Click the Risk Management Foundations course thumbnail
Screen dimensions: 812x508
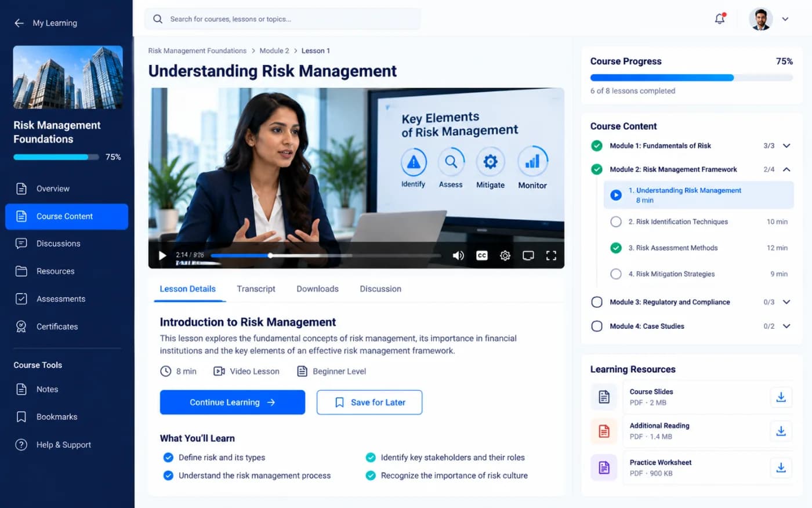tap(68, 77)
